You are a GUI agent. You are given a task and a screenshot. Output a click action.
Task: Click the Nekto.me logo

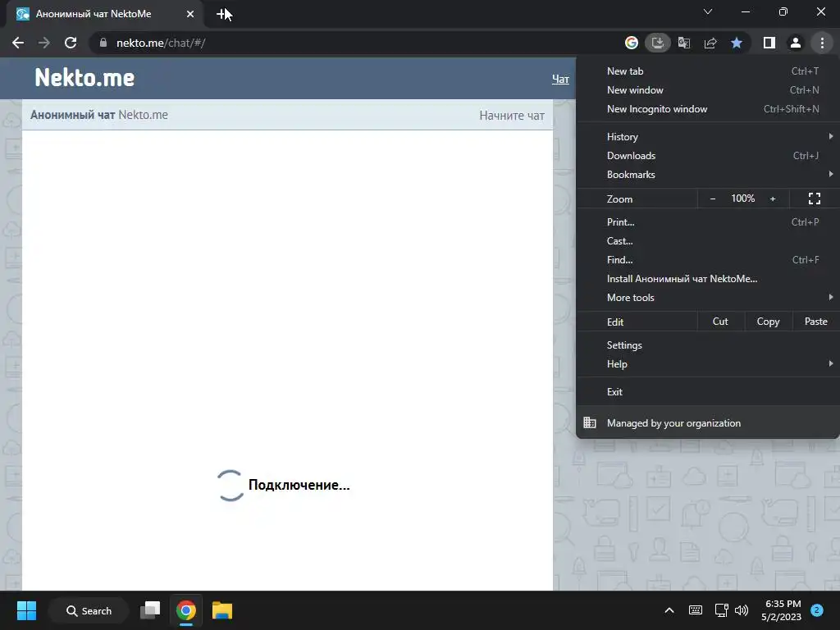[x=84, y=78]
